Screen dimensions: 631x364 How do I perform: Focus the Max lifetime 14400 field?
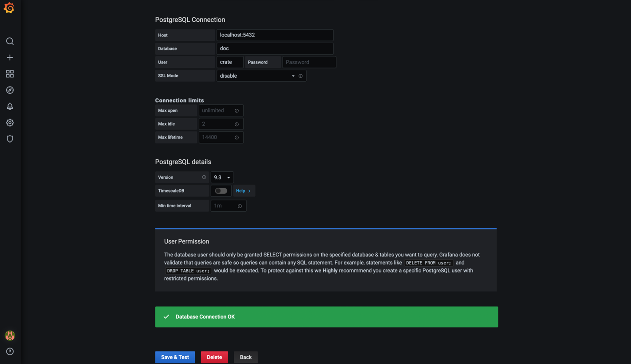click(x=221, y=137)
